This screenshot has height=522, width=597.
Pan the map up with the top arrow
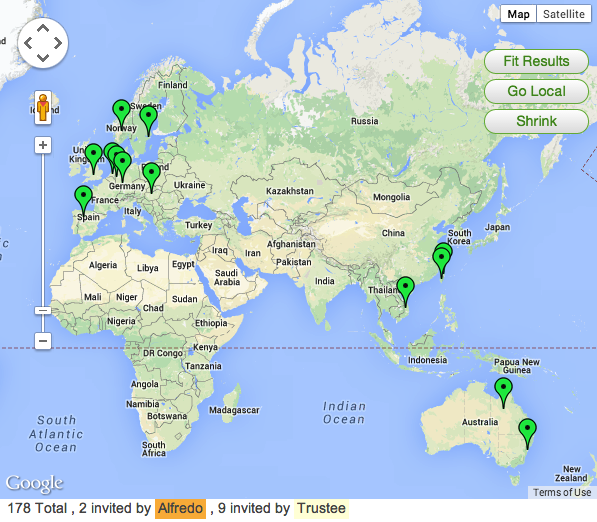43,29
